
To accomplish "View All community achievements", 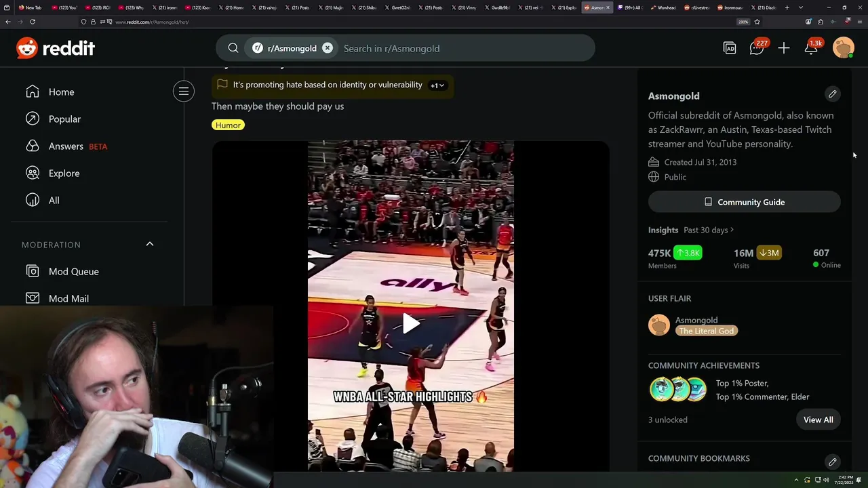I will tap(818, 420).
